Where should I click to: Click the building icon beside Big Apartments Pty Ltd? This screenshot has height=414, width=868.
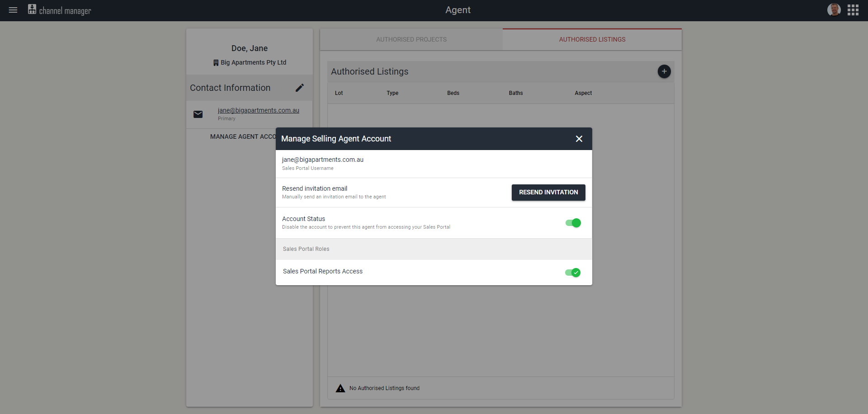coord(216,62)
